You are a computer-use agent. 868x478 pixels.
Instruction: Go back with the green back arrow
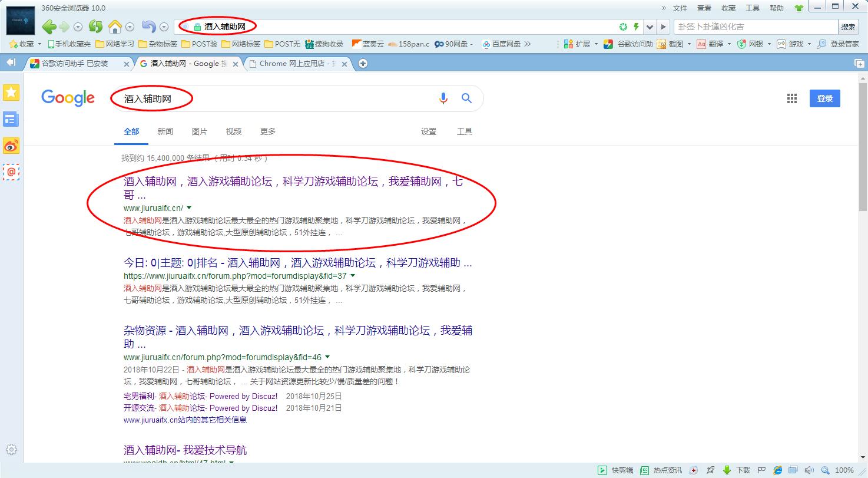coord(49,27)
